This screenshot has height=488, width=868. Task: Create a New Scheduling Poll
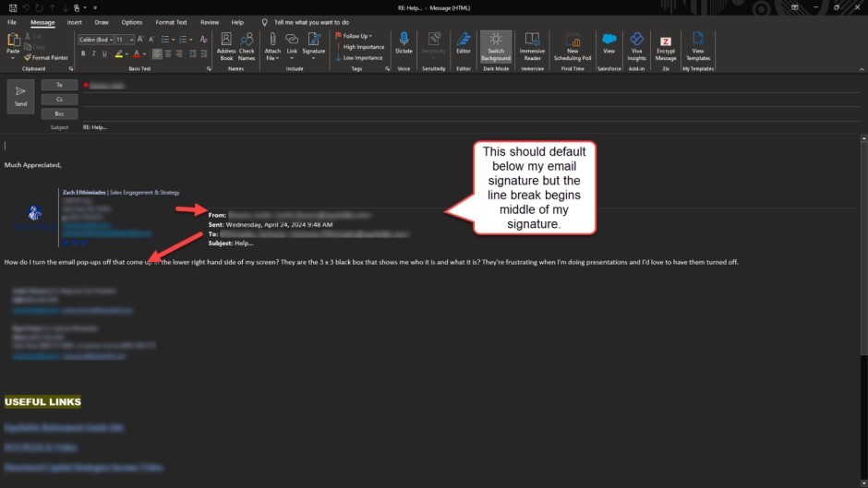coord(573,46)
